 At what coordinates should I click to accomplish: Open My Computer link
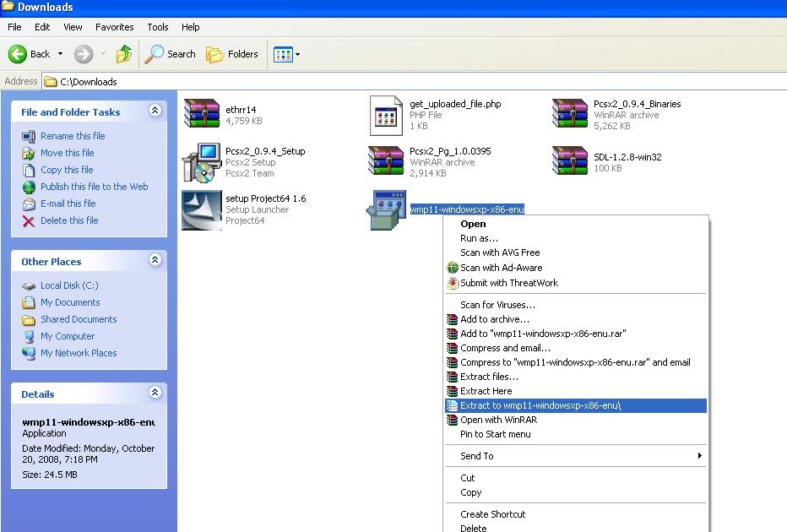[68, 336]
